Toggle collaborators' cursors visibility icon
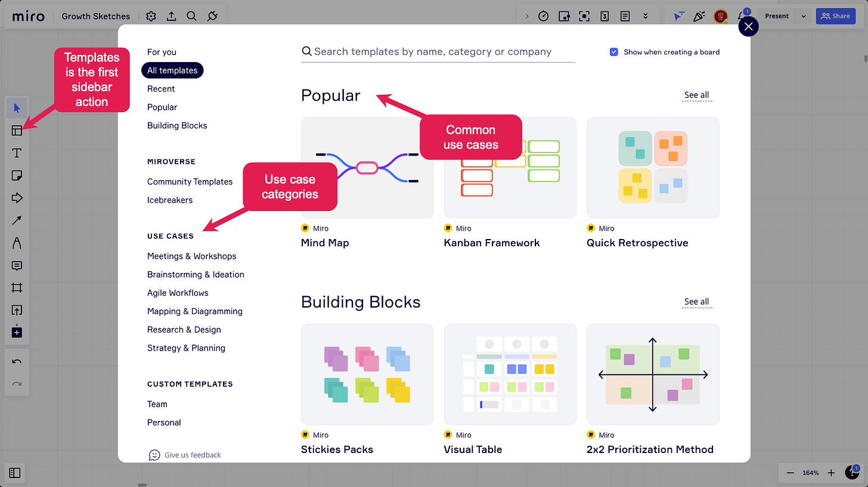 pos(679,16)
